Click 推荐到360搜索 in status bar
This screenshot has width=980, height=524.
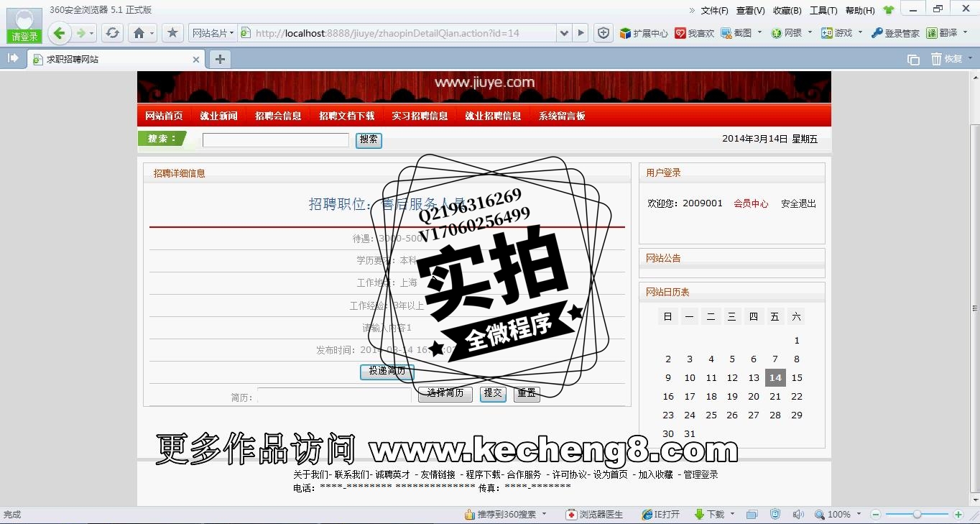[500, 515]
